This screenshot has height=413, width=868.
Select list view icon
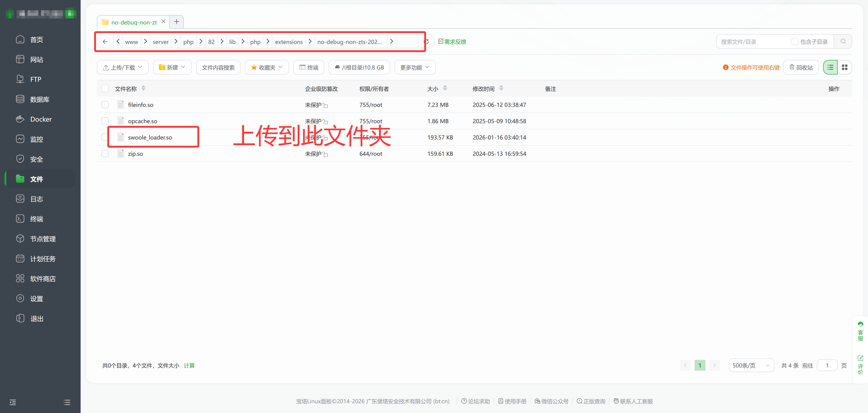pyautogui.click(x=830, y=67)
